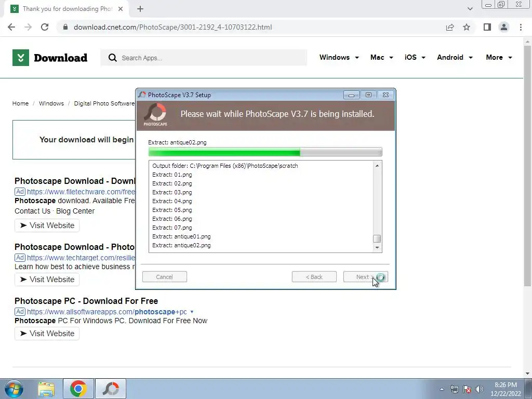Show hidden tray icons arrow
Viewport: 532px width, 399px height.
[442, 390]
